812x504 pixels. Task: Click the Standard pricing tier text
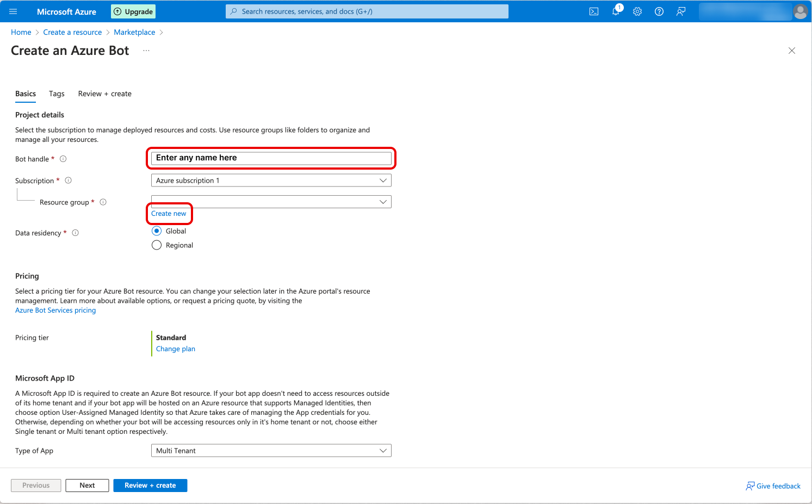[x=171, y=338]
